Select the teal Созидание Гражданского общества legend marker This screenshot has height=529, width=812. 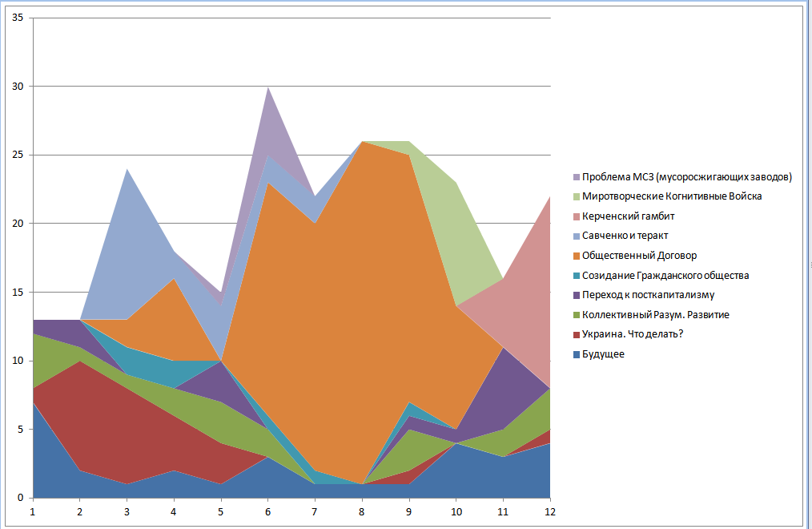[575, 276]
